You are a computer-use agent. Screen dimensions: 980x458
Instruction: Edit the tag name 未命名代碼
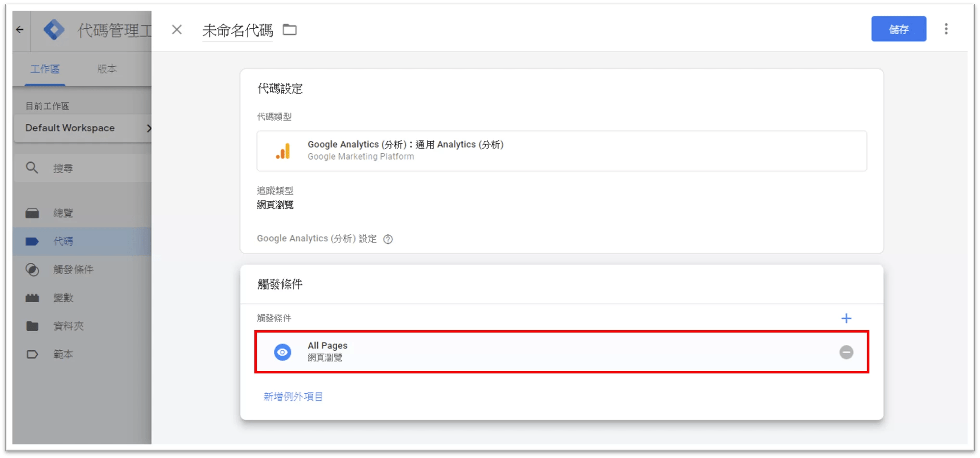pos(238,30)
